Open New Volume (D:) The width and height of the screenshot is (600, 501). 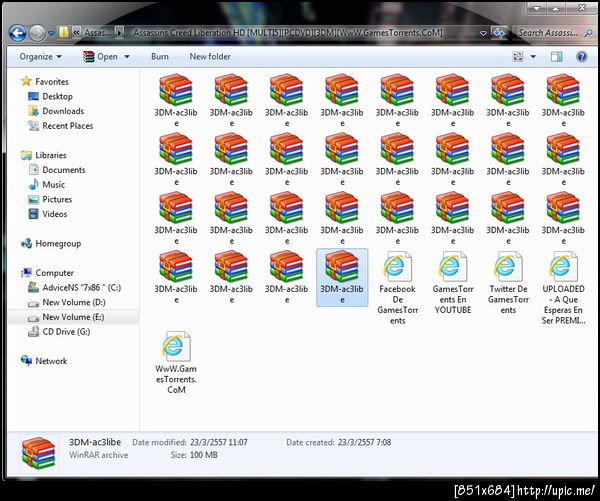[x=67, y=302]
